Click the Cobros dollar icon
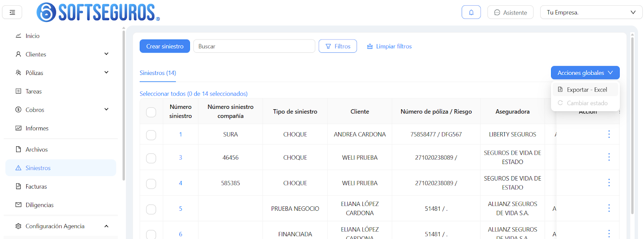 (18, 110)
